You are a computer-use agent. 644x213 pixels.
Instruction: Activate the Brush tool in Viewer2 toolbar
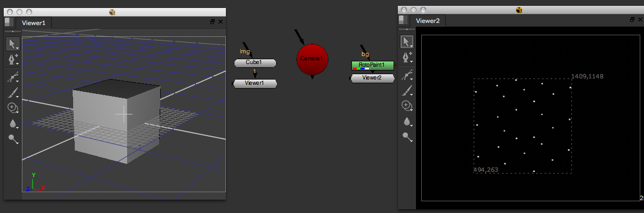coord(407,91)
